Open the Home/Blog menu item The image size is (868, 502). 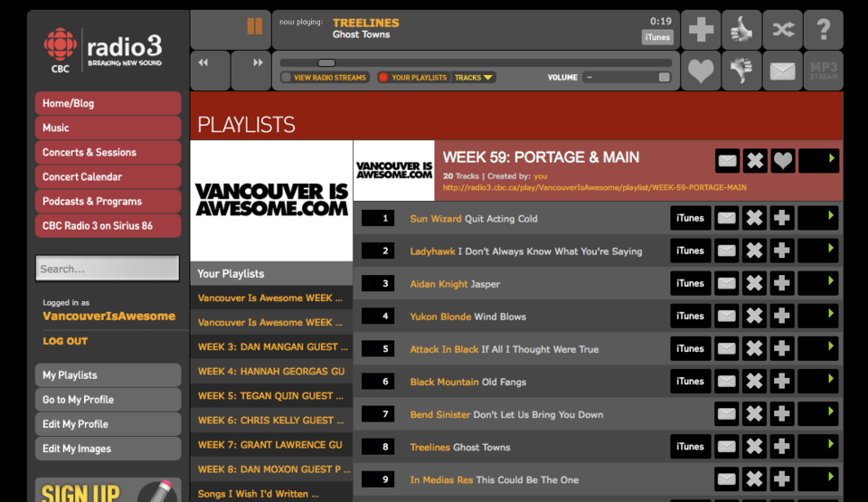click(x=108, y=104)
